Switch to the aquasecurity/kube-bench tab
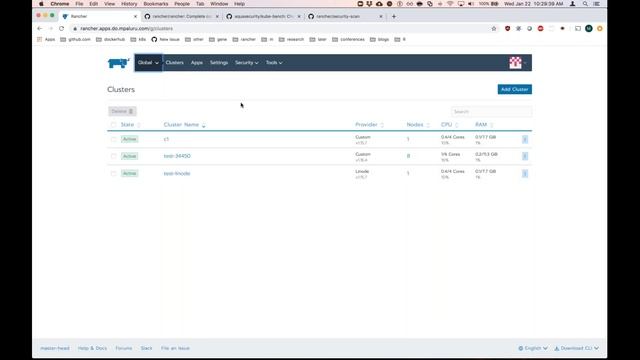Viewport: 640px width, 360px height. tap(263, 16)
